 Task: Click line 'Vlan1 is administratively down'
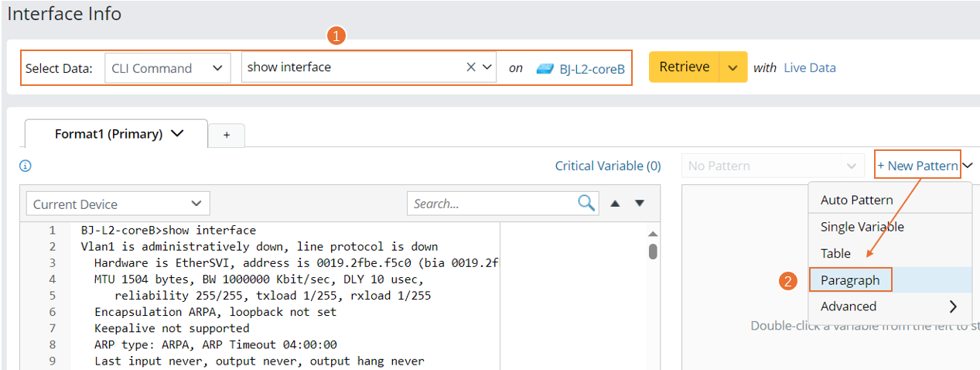coord(259,246)
